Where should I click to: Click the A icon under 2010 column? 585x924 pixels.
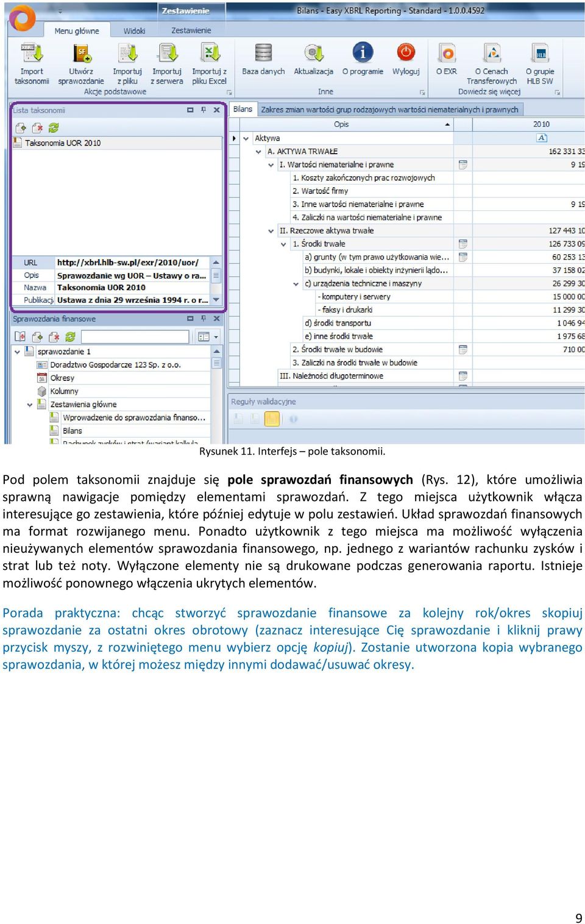pos(542,138)
